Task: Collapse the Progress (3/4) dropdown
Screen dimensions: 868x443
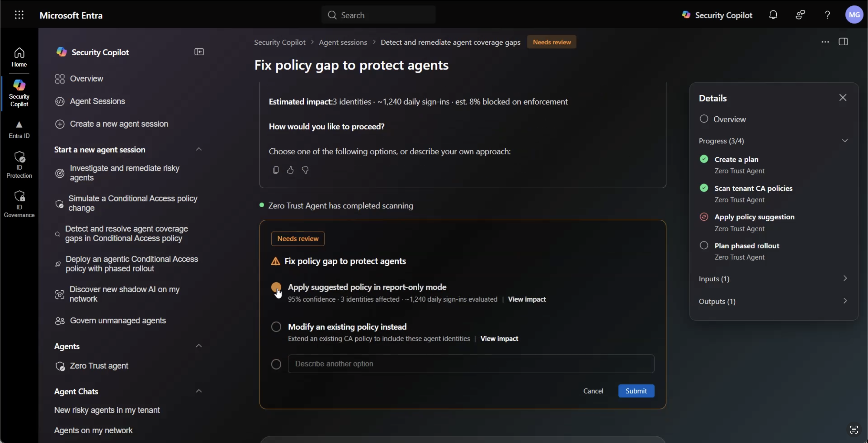Action: point(844,141)
